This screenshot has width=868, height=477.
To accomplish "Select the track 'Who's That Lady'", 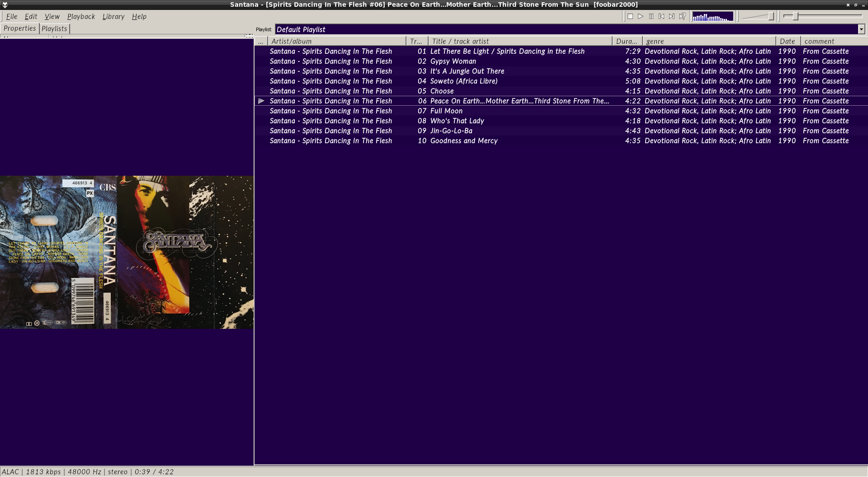I will coord(561,121).
